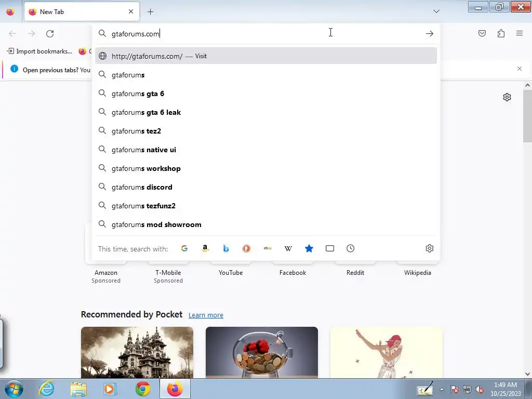This screenshot has width=532, height=399.
Task: Open the dancing woman Pocket story thumbnail
Action: tap(387, 352)
